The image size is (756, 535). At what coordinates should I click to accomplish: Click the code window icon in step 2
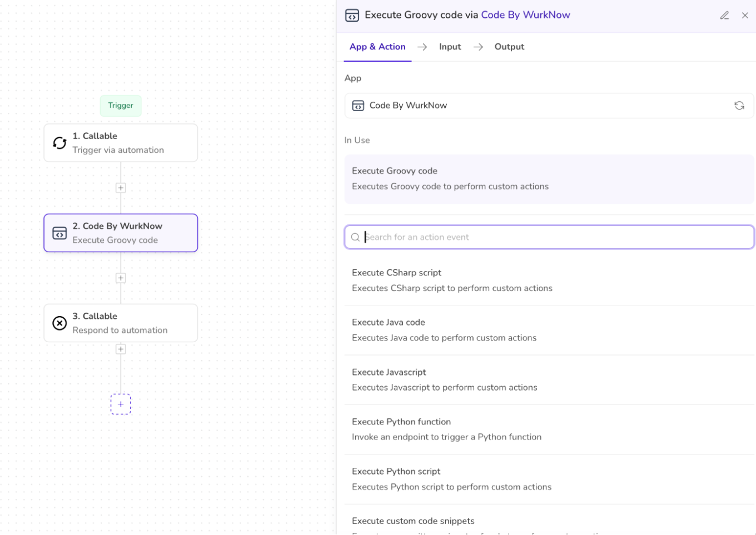click(59, 233)
